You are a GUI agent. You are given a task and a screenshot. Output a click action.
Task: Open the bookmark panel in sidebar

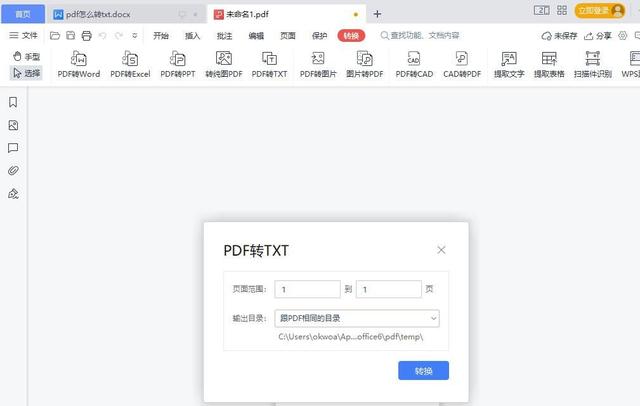pos(13,102)
